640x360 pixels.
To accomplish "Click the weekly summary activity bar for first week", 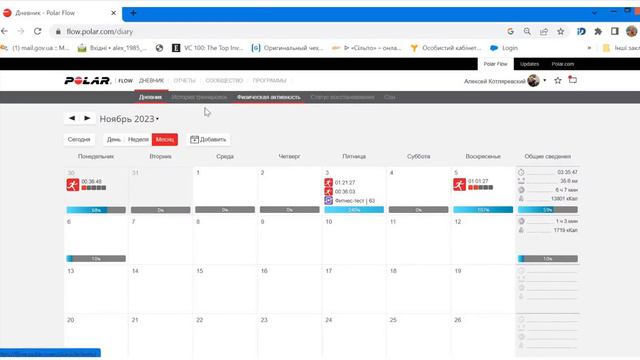I will (x=548, y=210).
